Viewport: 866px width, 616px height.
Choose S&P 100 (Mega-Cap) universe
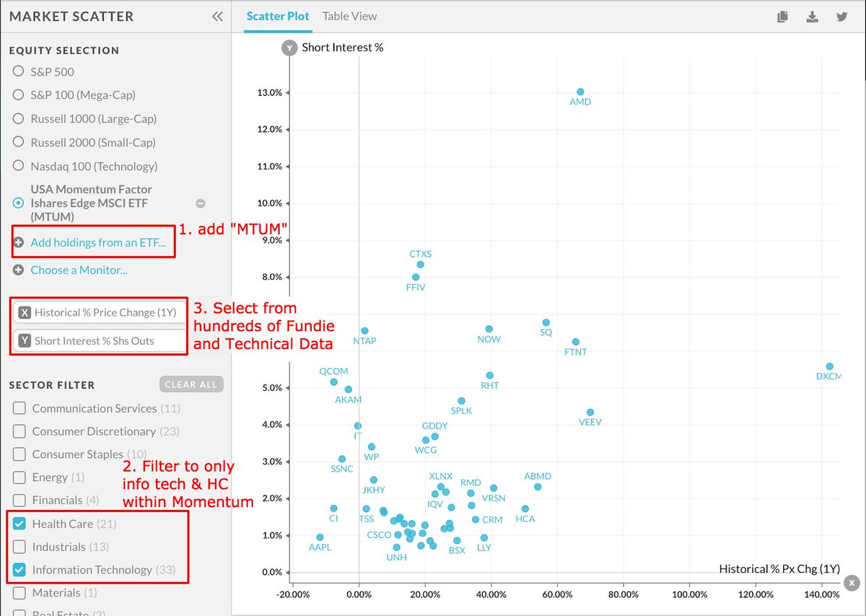pos(19,94)
